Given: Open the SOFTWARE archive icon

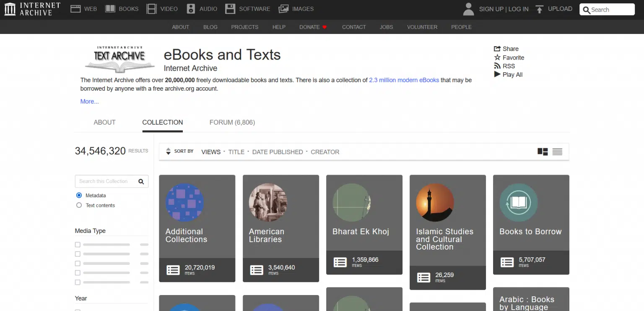Looking at the screenshot, I should tap(230, 8).
